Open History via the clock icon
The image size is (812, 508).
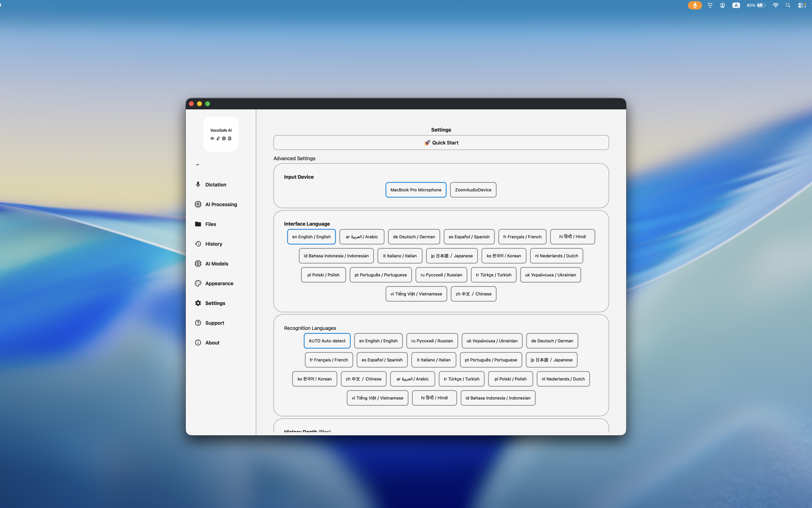click(x=198, y=244)
